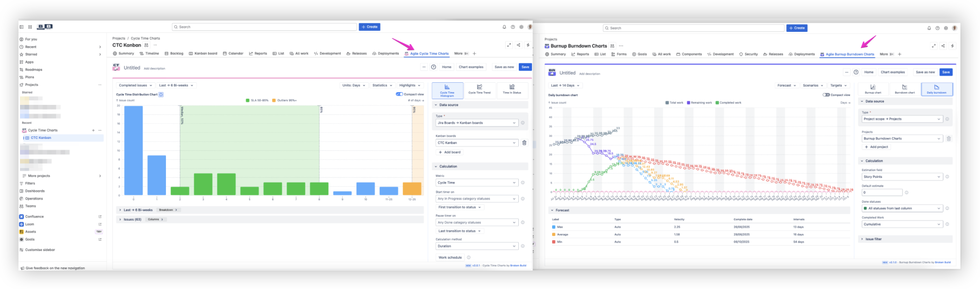980x289 pixels.
Task: Add a project with the plus next to Cycle Time Charts in the sidebar
Action: [93, 130]
